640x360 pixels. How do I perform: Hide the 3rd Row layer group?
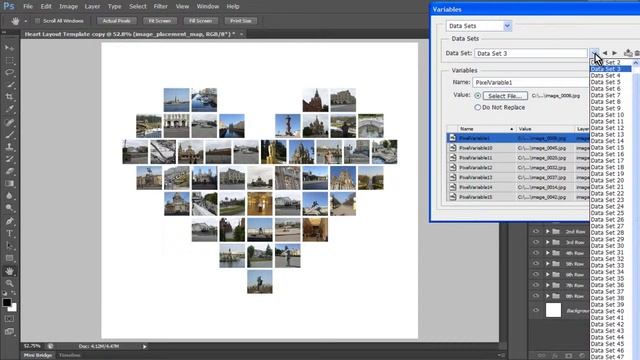tap(536, 242)
